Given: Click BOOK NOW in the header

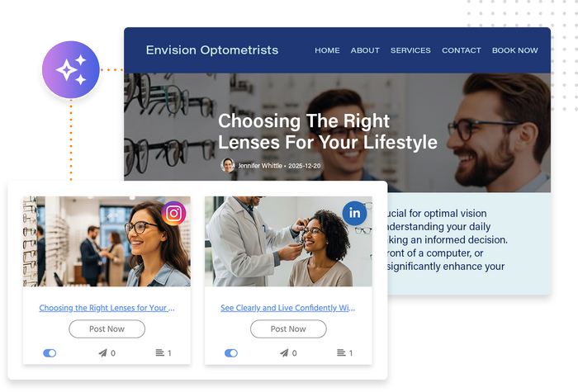Looking at the screenshot, I should point(514,50).
